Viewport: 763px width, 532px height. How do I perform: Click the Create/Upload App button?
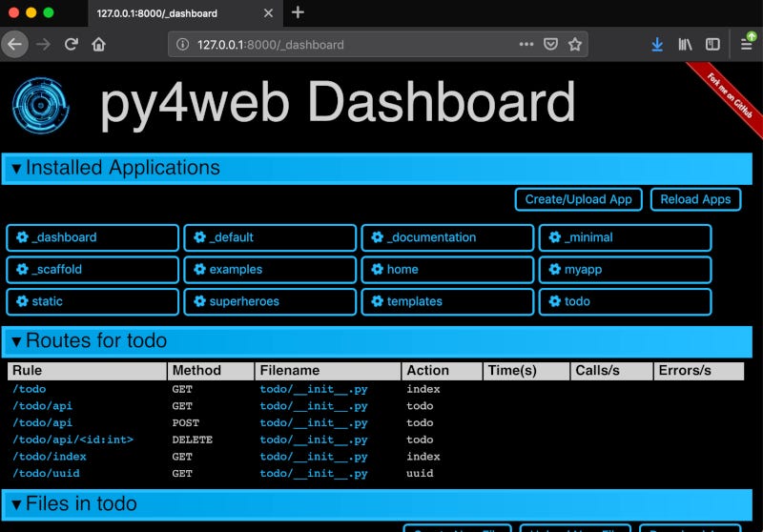click(x=579, y=199)
